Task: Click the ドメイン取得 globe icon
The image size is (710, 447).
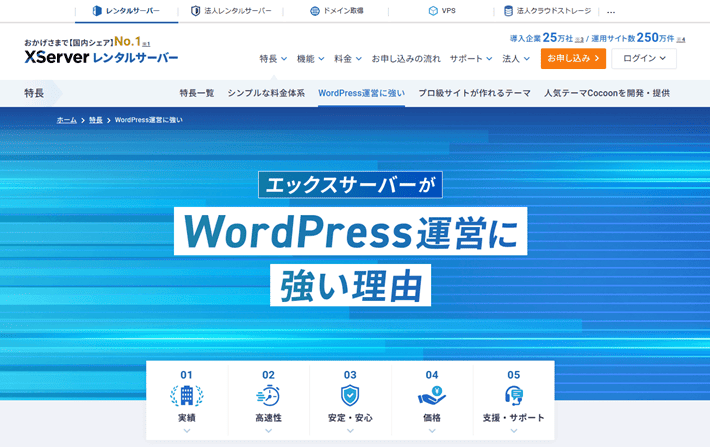Action: click(x=315, y=11)
